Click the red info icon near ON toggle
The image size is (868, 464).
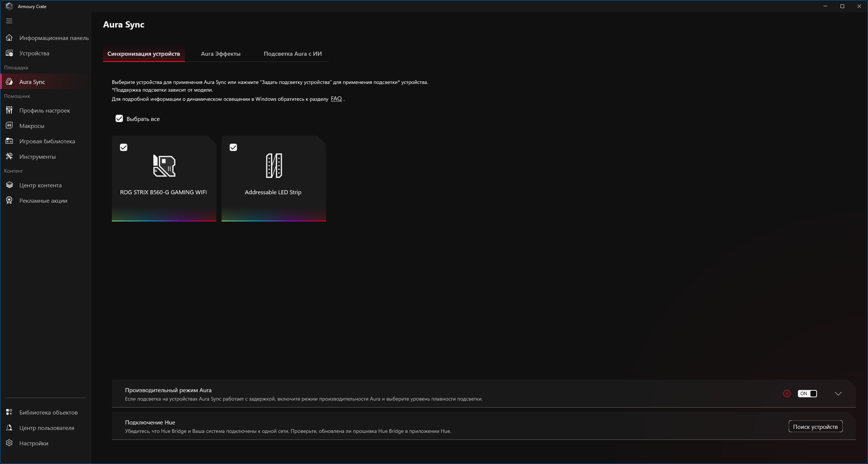[x=787, y=394]
